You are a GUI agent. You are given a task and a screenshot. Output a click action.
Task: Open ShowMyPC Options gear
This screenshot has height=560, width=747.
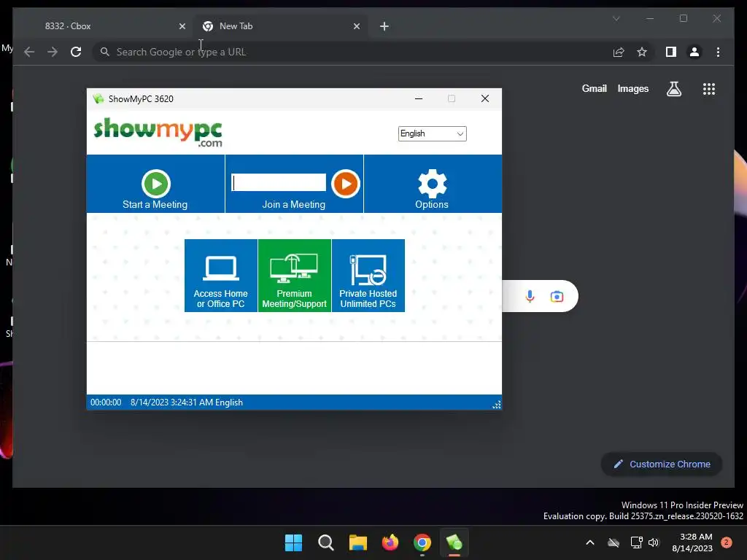point(432,189)
